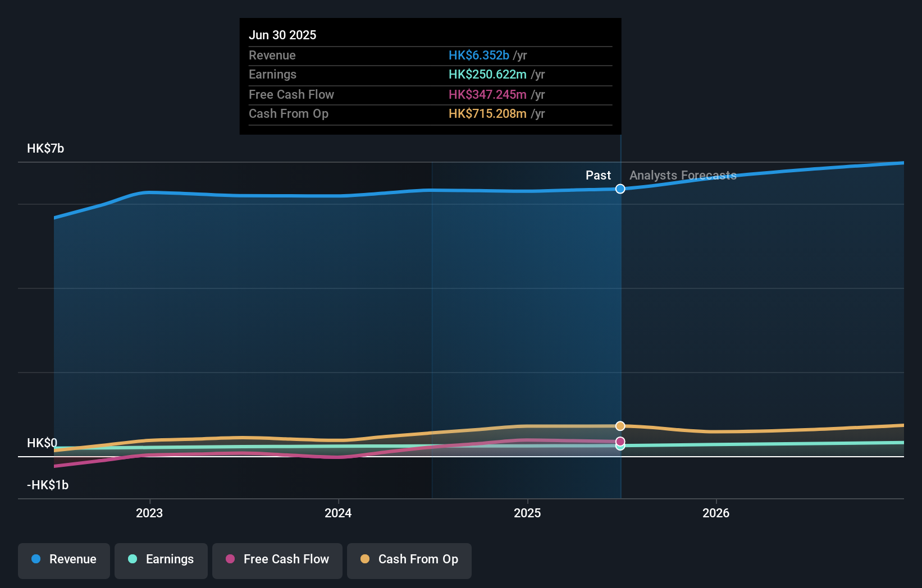Switch to the Analysts Forecasts section
Image resolution: width=922 pixels, height=588 pixels.
coord(683,175)
